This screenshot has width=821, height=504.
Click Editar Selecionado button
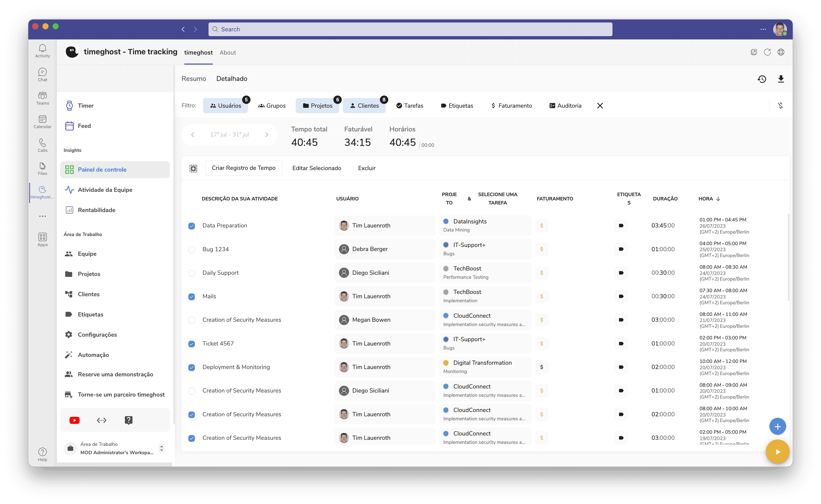coord(317,168)
